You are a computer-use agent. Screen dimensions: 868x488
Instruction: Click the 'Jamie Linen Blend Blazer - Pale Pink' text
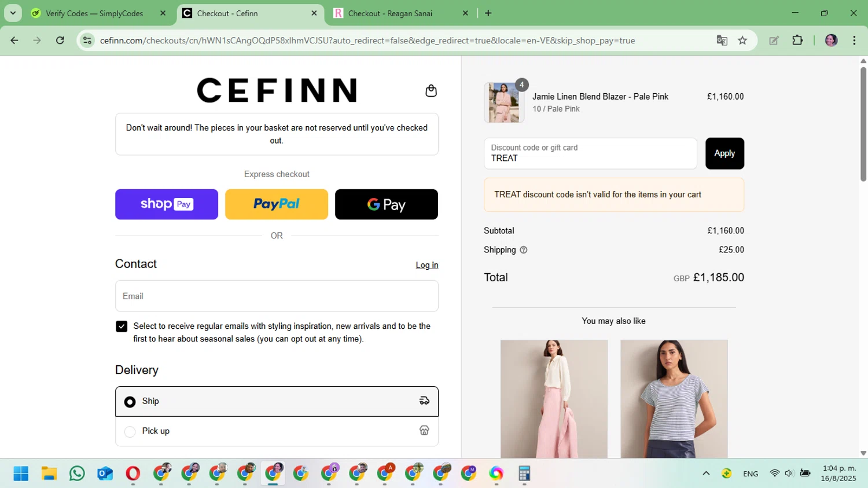pyautogui.click(x=600, y=97)
